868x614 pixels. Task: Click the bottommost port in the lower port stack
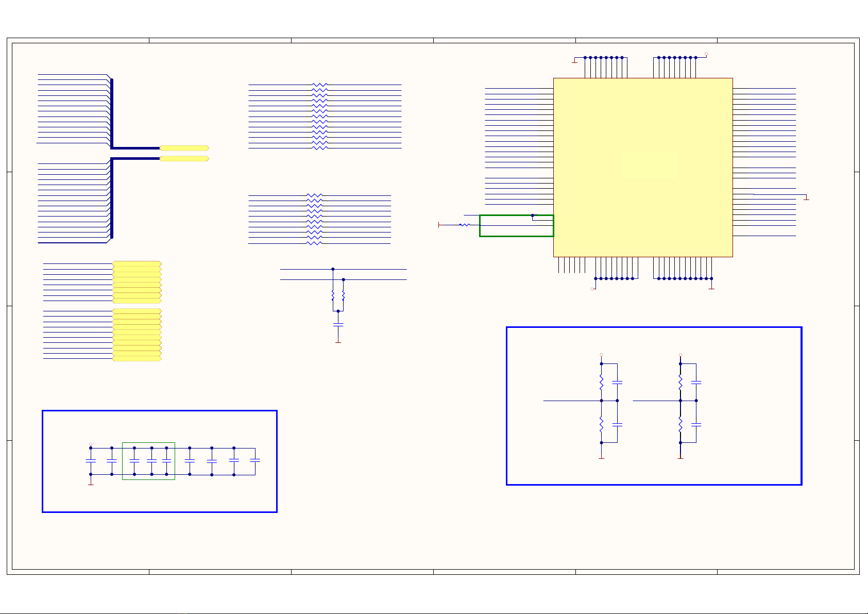tap(137, 358)
